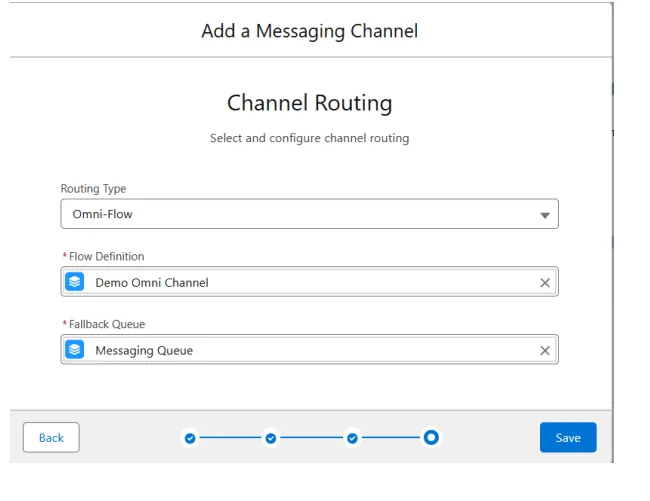Remove the Messaging Queue selection
This screenshot has width=650, height=501.
(x=545, y=351)
